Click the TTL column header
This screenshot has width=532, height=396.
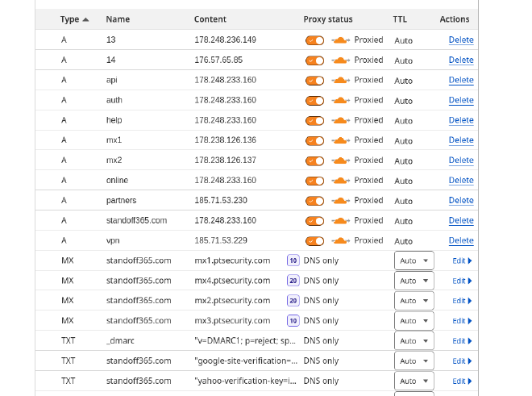(400, 19)
